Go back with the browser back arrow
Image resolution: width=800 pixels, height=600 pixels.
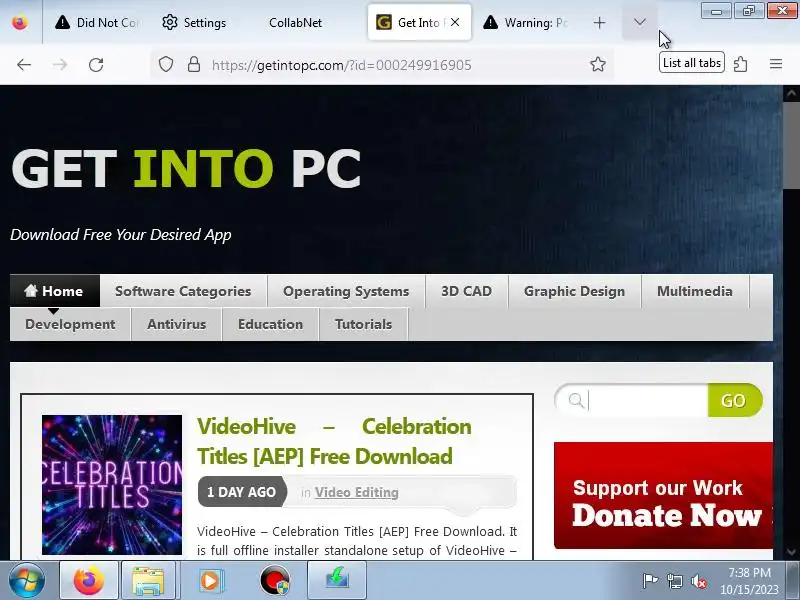(x=24, y=65)
